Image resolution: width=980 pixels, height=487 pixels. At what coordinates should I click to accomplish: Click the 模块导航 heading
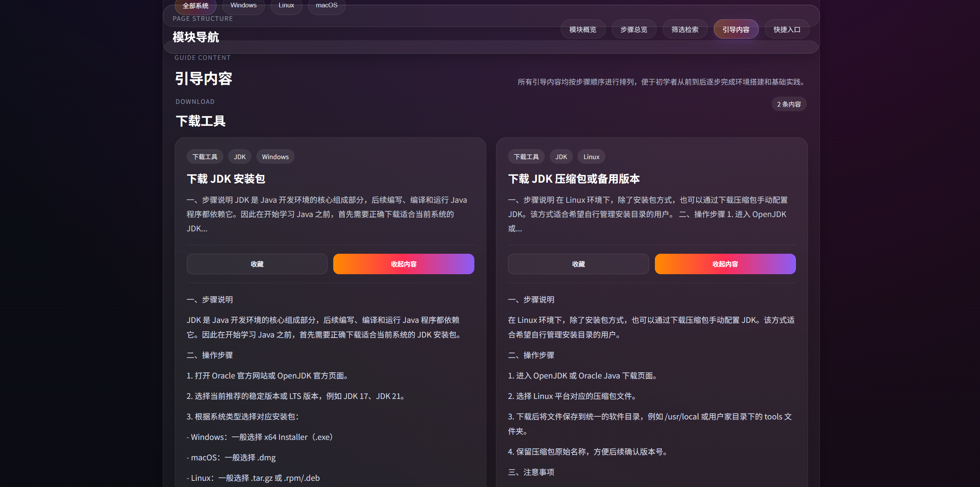tap(196, 37)
